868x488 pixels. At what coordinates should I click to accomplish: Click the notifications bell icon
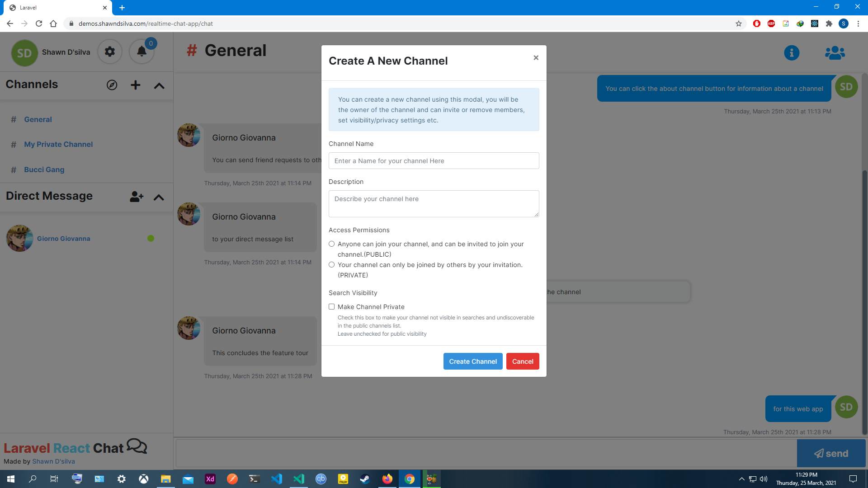tap(142, 52)
